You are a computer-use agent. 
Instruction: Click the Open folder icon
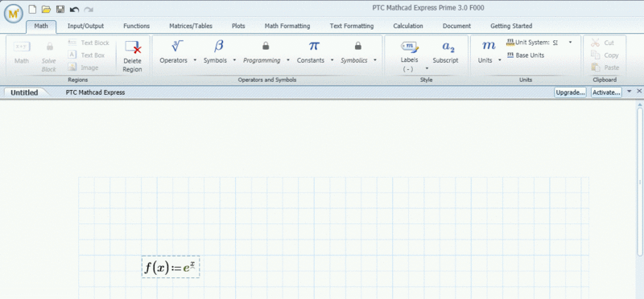[x=46, y=9]
